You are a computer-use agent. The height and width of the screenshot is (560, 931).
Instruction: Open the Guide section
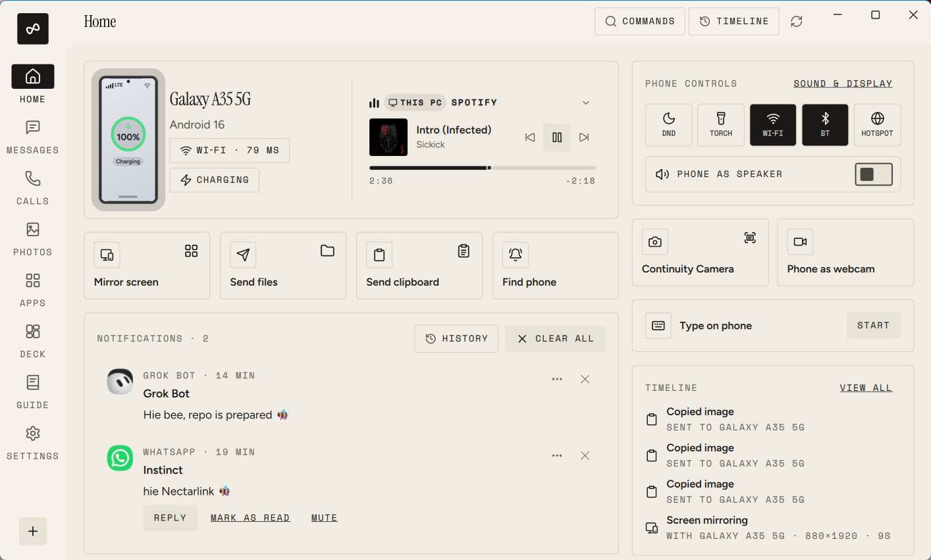tap(33, 392)
